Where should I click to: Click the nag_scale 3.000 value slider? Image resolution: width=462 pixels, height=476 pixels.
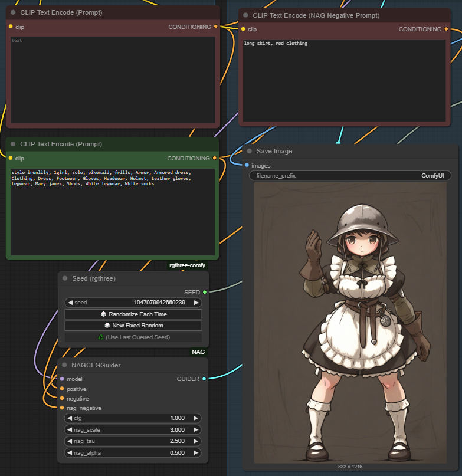[x=133, y=429]
